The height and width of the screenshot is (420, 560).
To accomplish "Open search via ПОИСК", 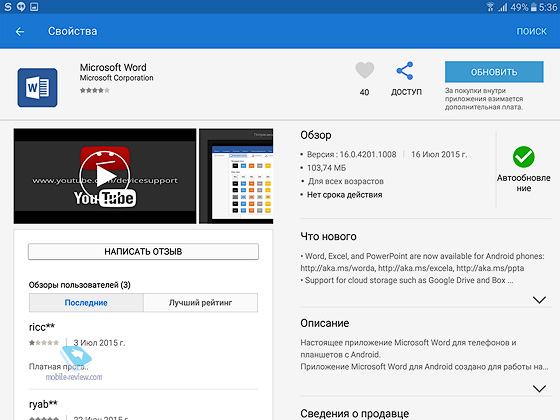I will point(531,31).
